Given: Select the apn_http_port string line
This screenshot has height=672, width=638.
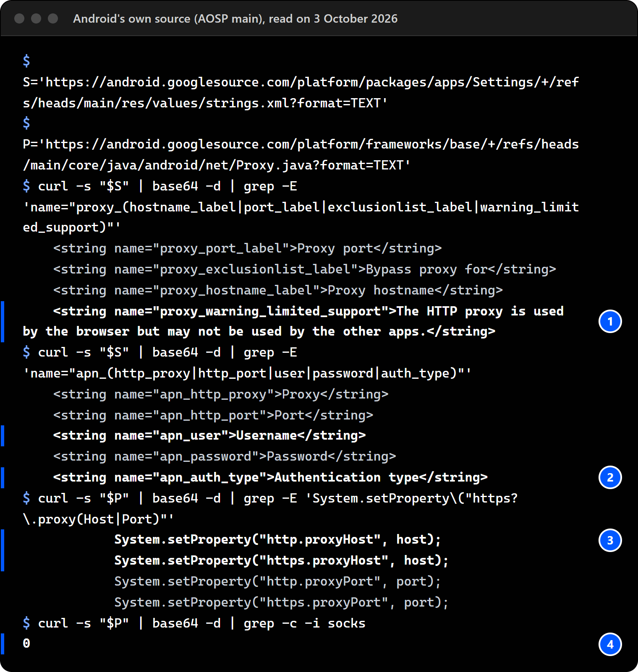Looking at the screenshot, I should click(x=213, y=415).
